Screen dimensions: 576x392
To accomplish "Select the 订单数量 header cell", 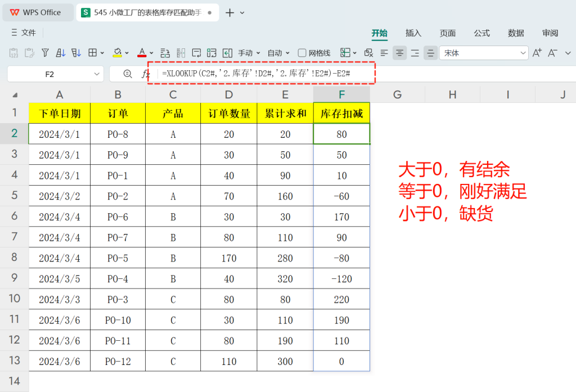I will (x=229, y=113).
